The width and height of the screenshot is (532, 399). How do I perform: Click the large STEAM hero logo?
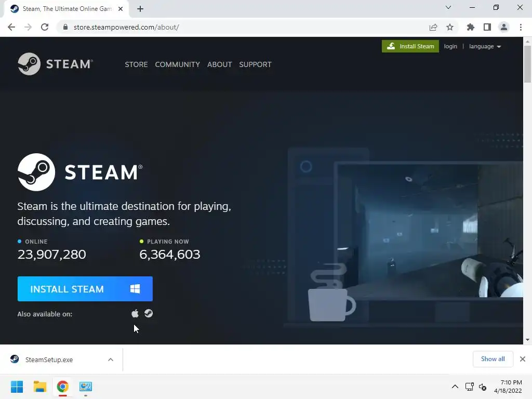point(80,172)
